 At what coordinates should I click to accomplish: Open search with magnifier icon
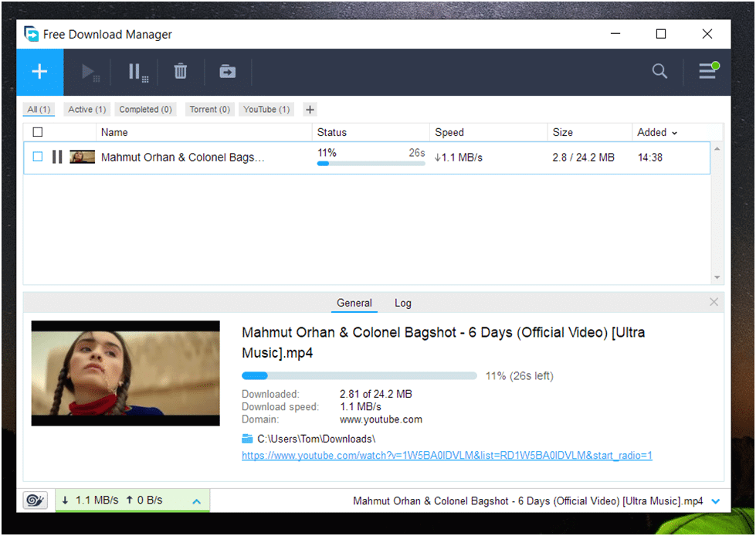coord(659,71)
